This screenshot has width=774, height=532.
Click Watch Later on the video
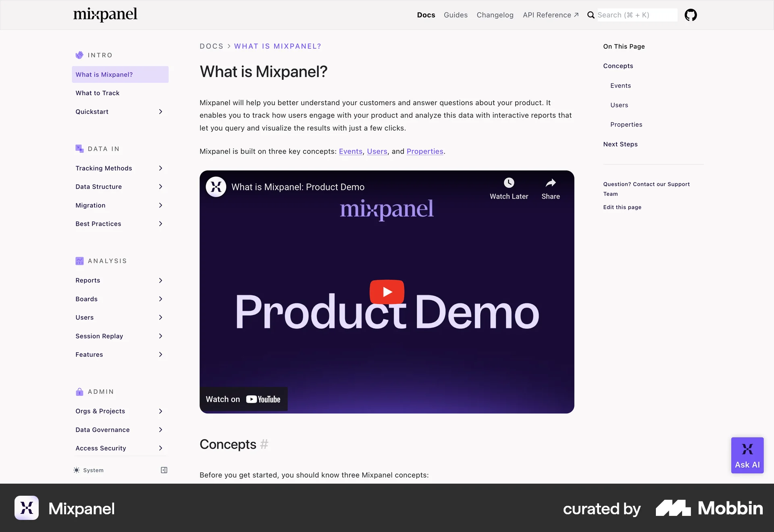click(509, 187)
